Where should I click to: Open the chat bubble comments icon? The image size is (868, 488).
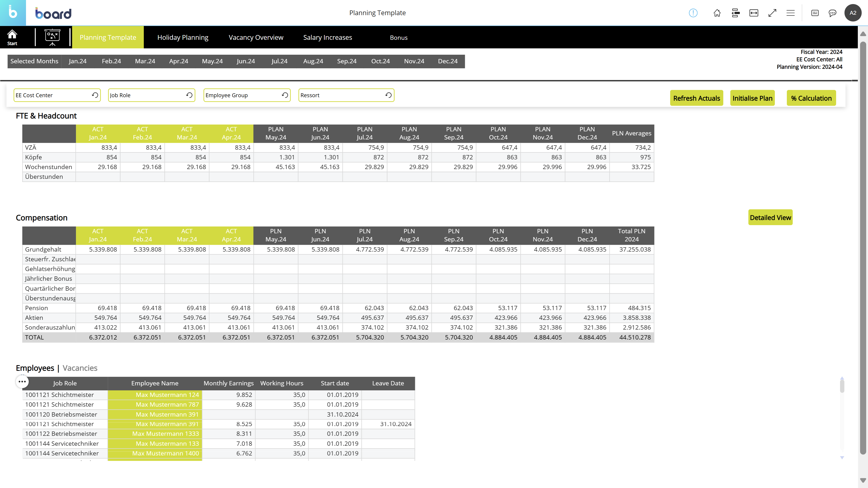(832, 13)
